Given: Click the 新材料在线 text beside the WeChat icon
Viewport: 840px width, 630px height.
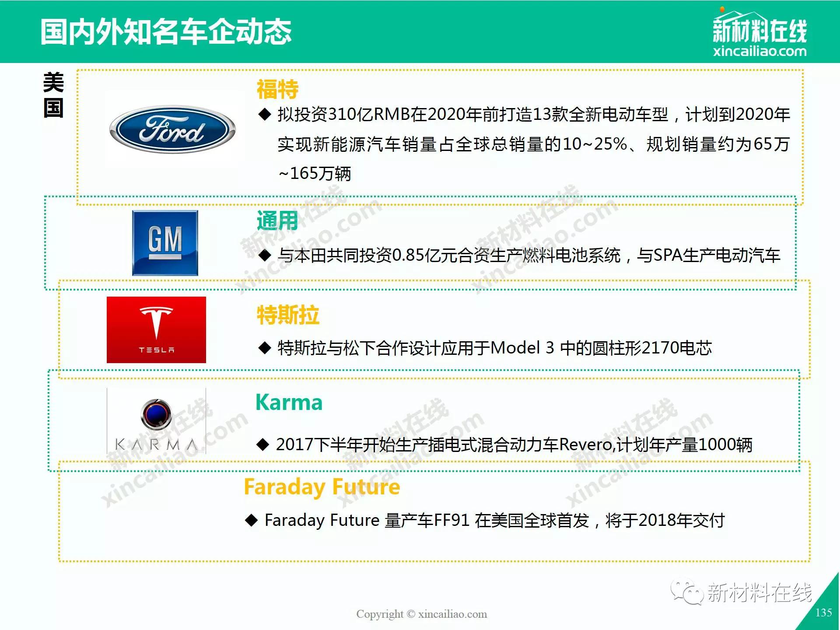Looking at the screenshot, I should point(759,593).
